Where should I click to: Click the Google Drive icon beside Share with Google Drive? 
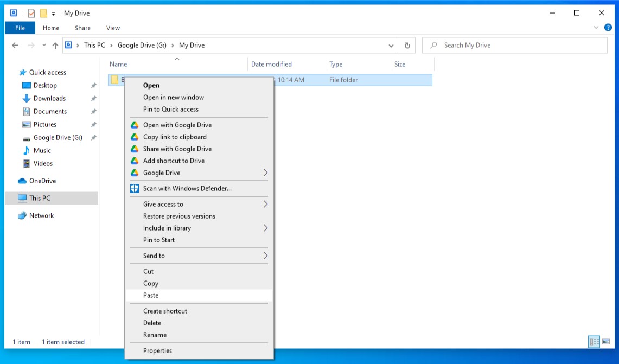coord(135,149)
